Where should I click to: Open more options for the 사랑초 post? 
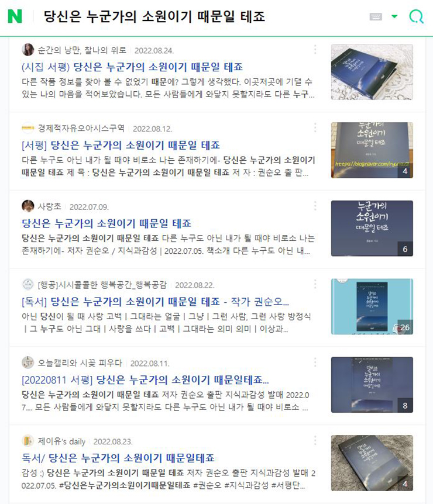[x=315, y=206]
